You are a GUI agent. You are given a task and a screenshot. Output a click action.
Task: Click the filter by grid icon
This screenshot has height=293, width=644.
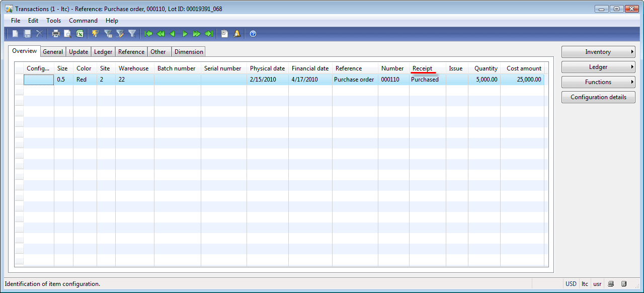pyautogui.click(x=108, y=34)
